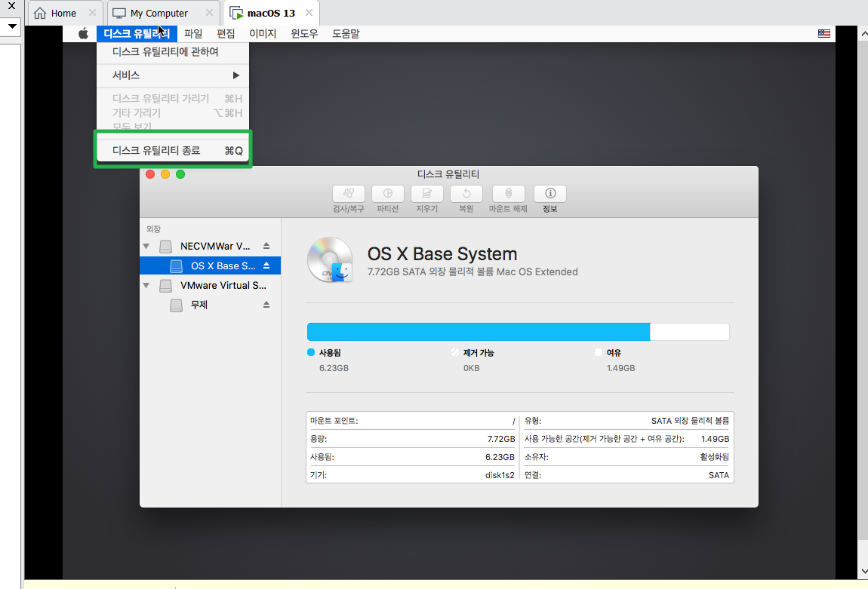Close the Home tab
This screenshot has height=589, width=868.
92,12
